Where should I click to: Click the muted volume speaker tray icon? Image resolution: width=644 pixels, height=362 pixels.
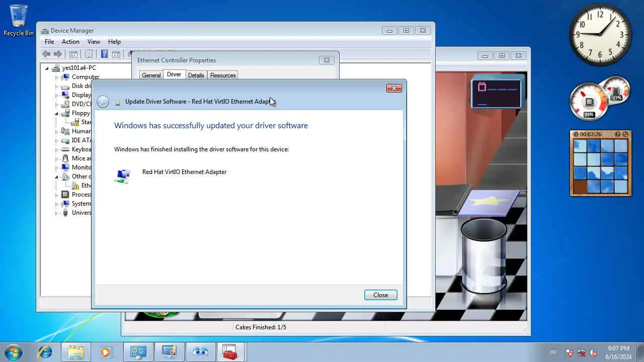point(594,352)
